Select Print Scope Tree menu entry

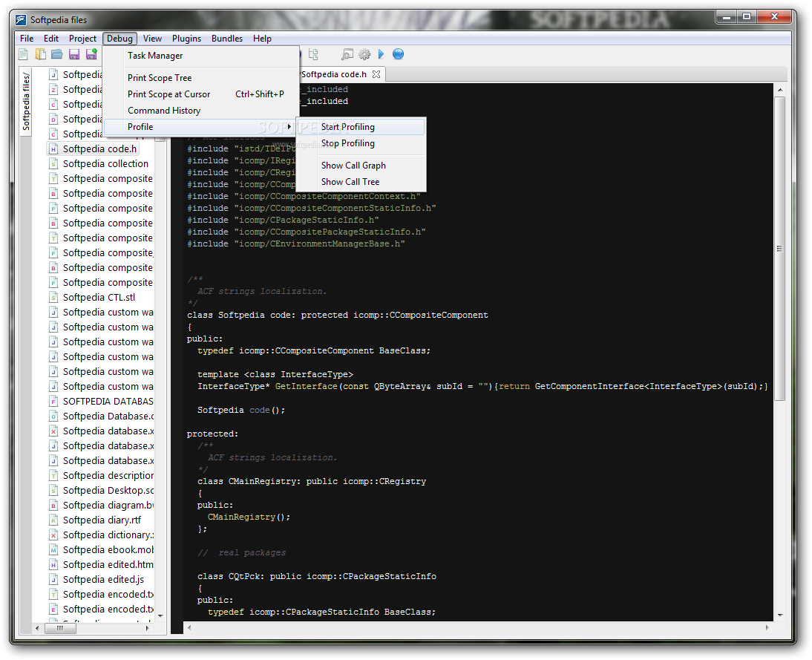click(201, 78)
